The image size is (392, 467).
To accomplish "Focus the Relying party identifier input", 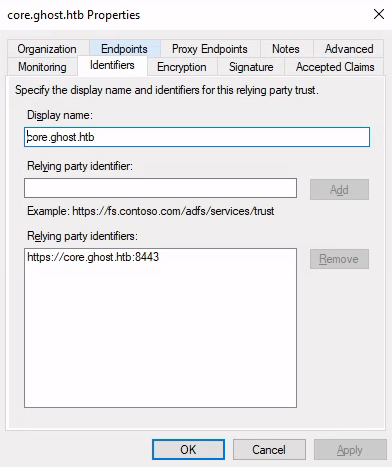I will [160, 188].
